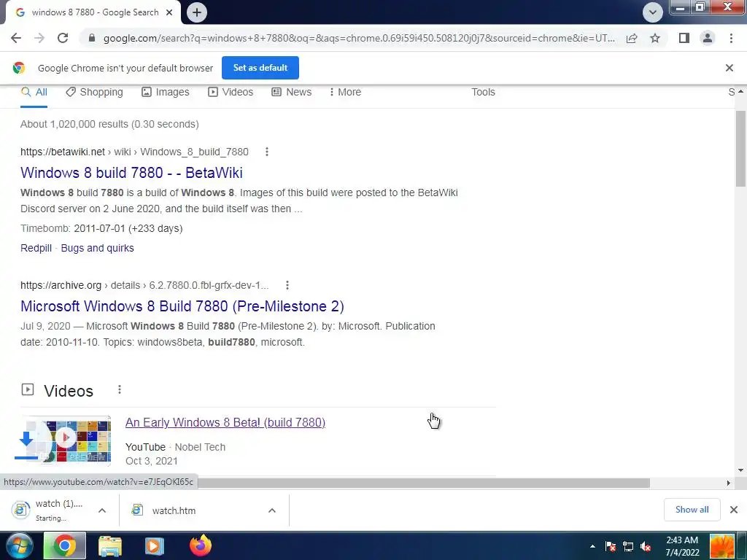Screen dimensions: 747x560
Task: Dismiss default browser notification bar
Action: pos(729,68)
